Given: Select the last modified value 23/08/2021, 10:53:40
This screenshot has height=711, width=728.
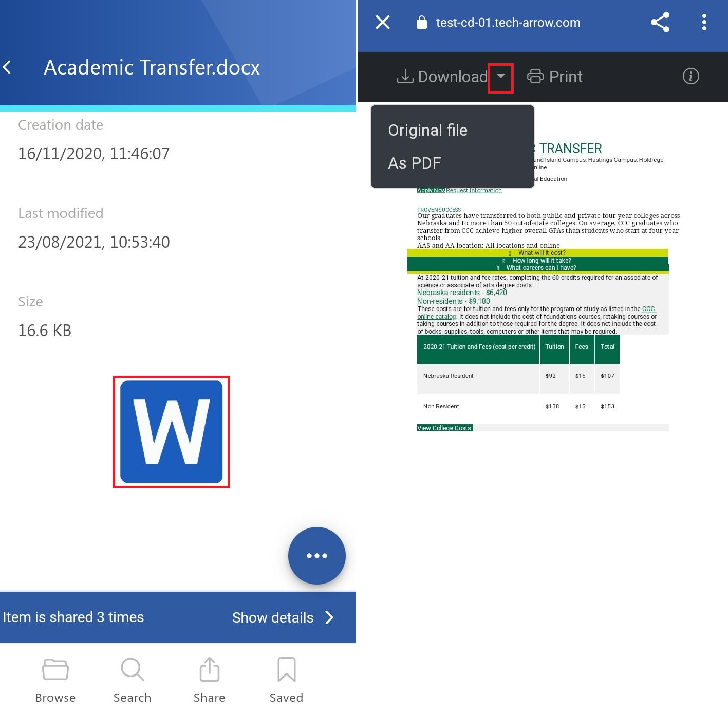Looking at the screenshot, I should tap(94, 242).
